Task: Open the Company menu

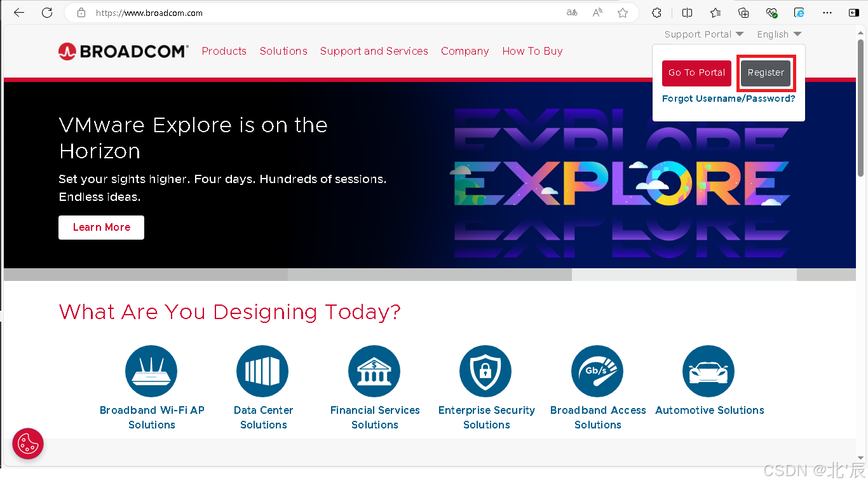Action: coord(465,51)
